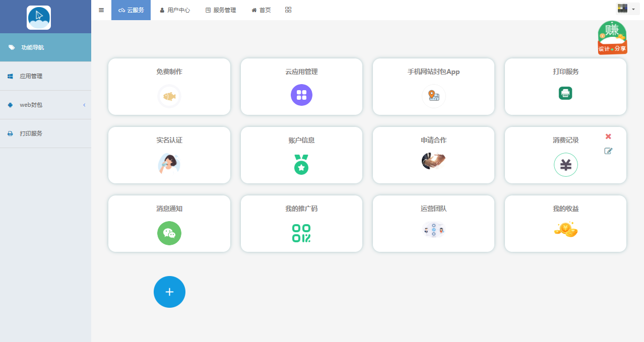This screenshot has width=644, height=342.
Task: Select the green medal icon under 账户信息
Action: pos(301,165)
